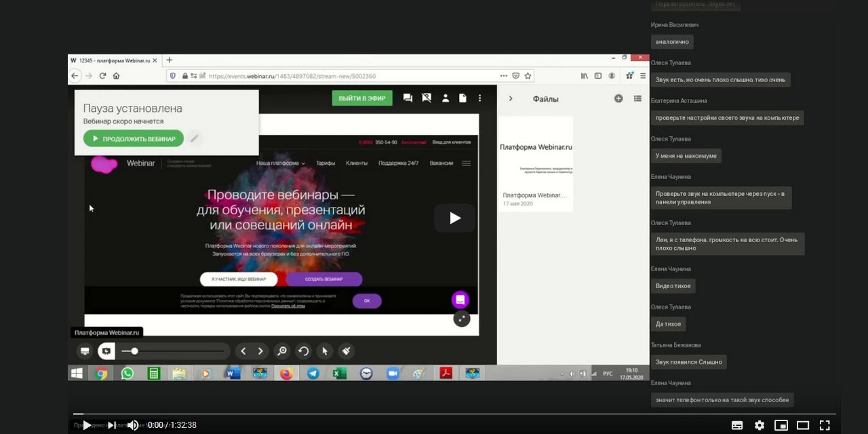
Task: Select the Тарифы menu item
Action: 325,163
